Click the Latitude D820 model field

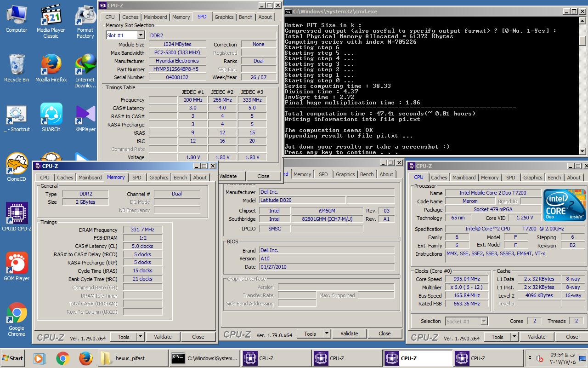pos(302,201)
